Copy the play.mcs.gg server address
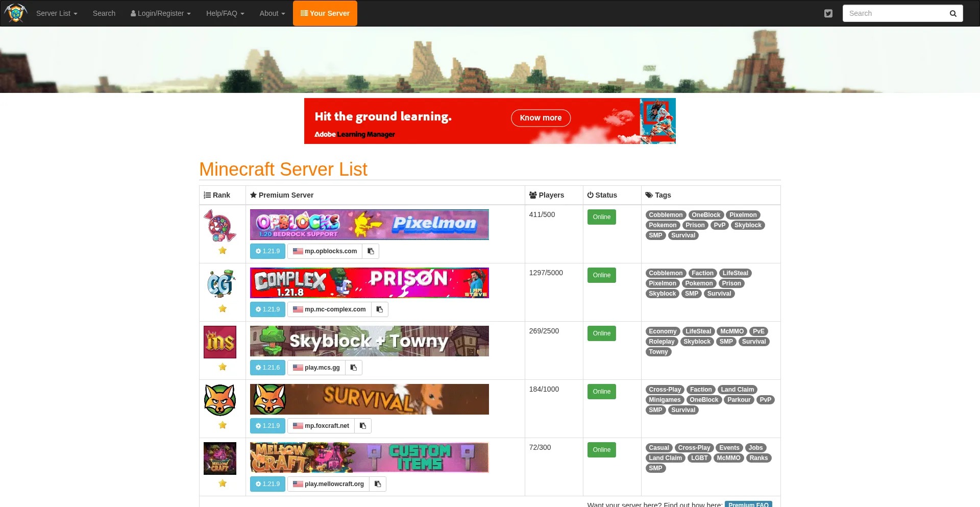Viewport: 980px width, 507px height. pos(354,368)
